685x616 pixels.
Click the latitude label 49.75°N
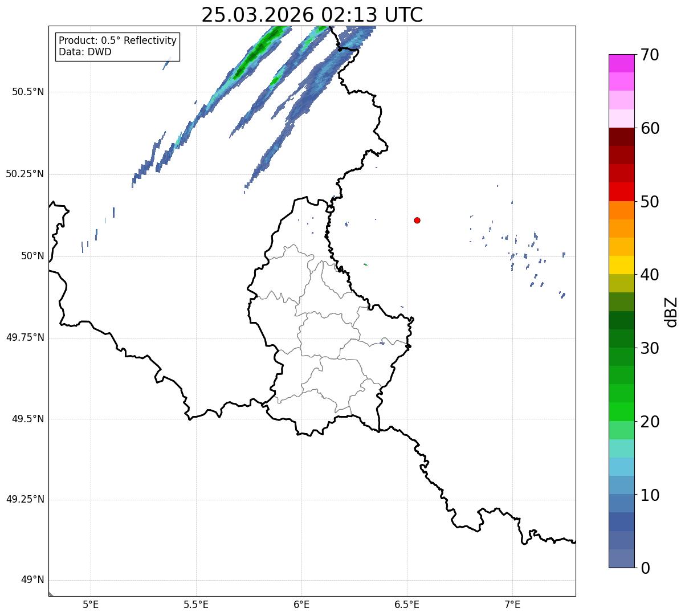coord(25,337)
